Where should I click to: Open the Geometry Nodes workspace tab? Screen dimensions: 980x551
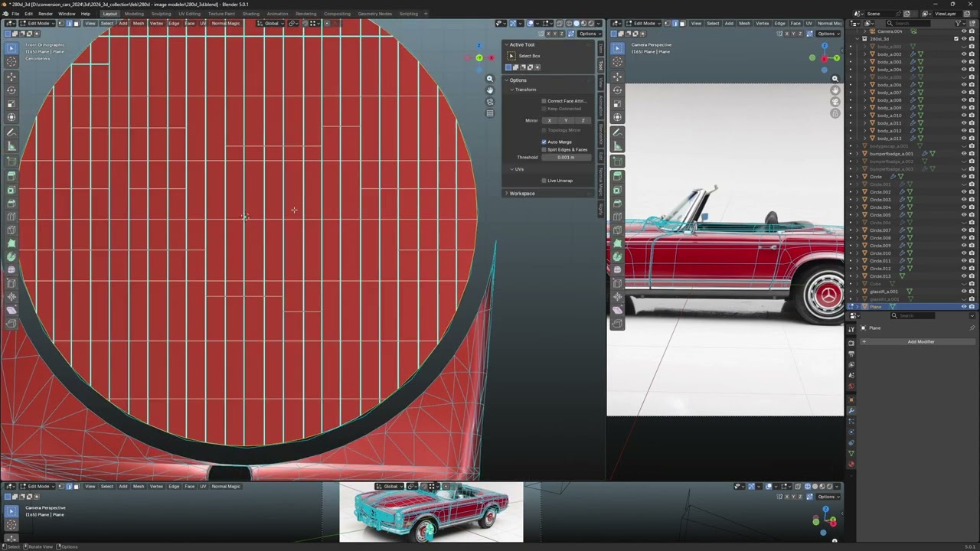(374, 14)
